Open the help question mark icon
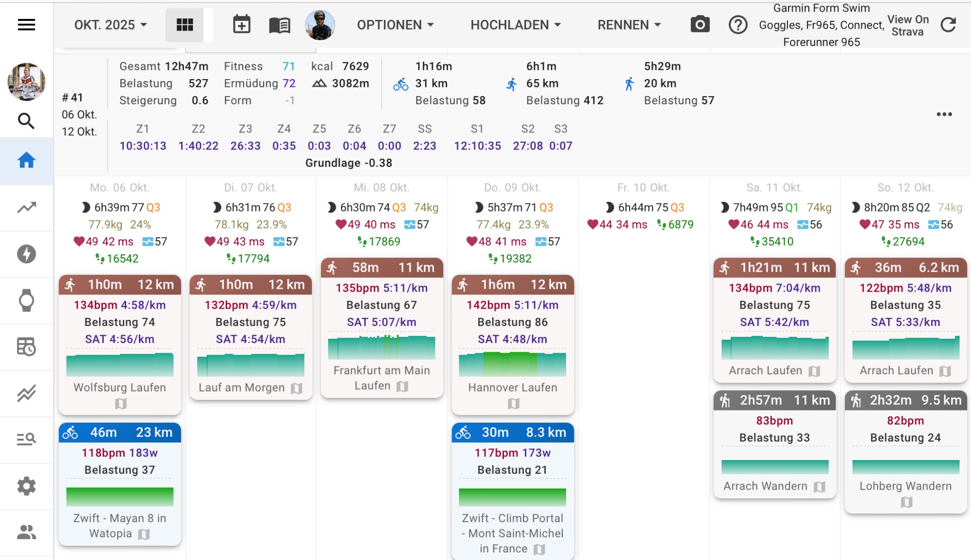The image size is (971, 560). coord(737,25)
